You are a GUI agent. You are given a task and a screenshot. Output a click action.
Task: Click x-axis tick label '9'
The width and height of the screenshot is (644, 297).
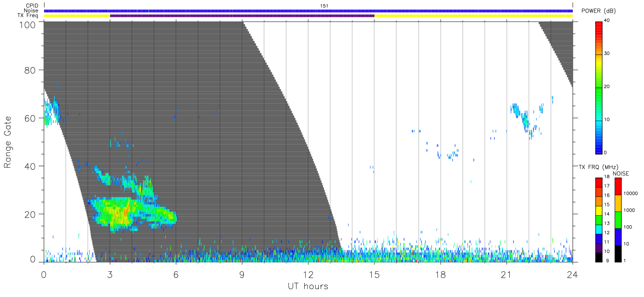pyautogui.click(x=242, y=274)
